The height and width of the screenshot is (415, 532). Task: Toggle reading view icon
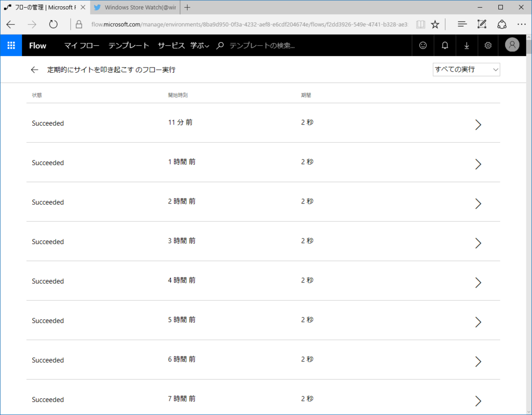tap(421, 24)
